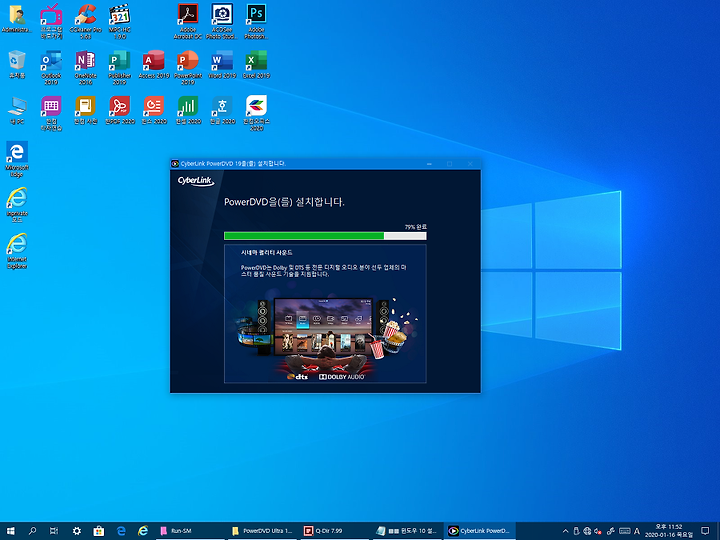The image size is (720, 540).
Task: Open the notification action center
Action: coord(705,531)
